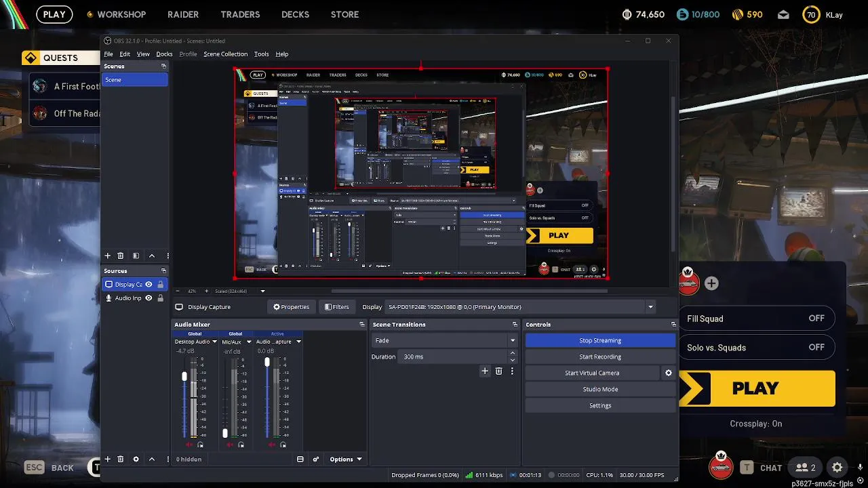Add a scene transition with plus icon
868x488 pixels.
coord(485,371)
